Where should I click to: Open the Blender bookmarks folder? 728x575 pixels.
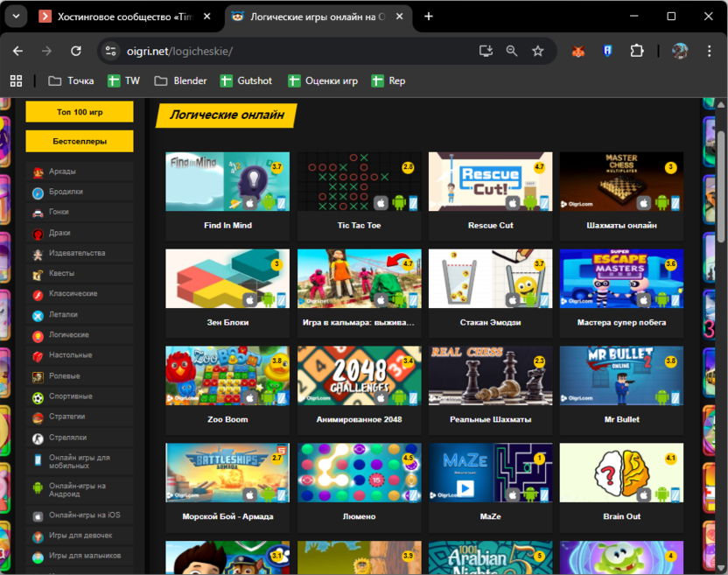(180, 81)
